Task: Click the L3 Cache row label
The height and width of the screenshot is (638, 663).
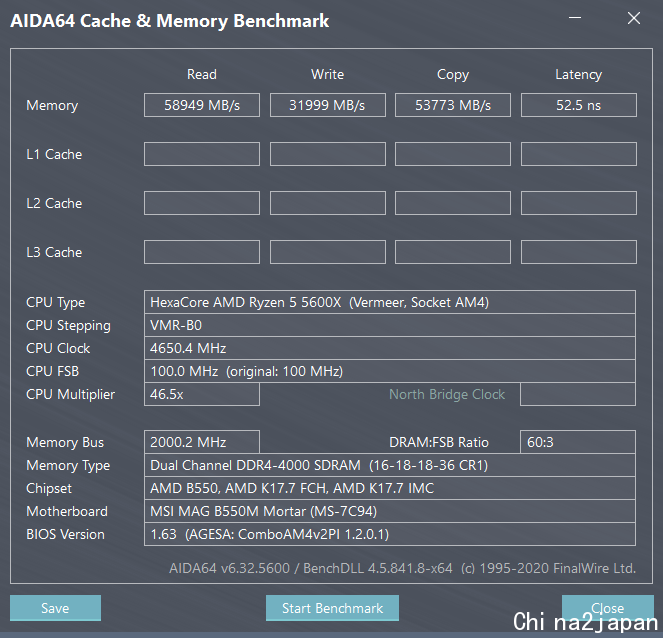Action: pyautogui.click(x=54, y=252)
